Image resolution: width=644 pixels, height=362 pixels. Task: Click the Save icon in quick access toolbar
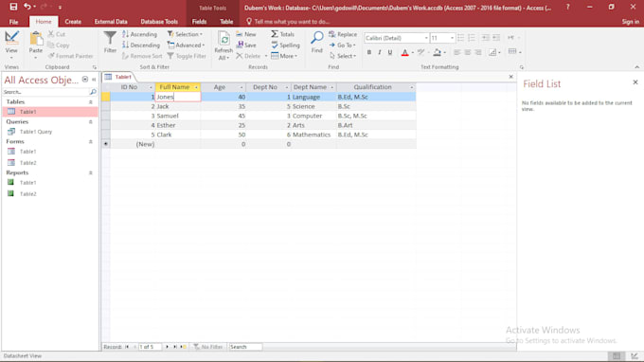coord(13,7)
